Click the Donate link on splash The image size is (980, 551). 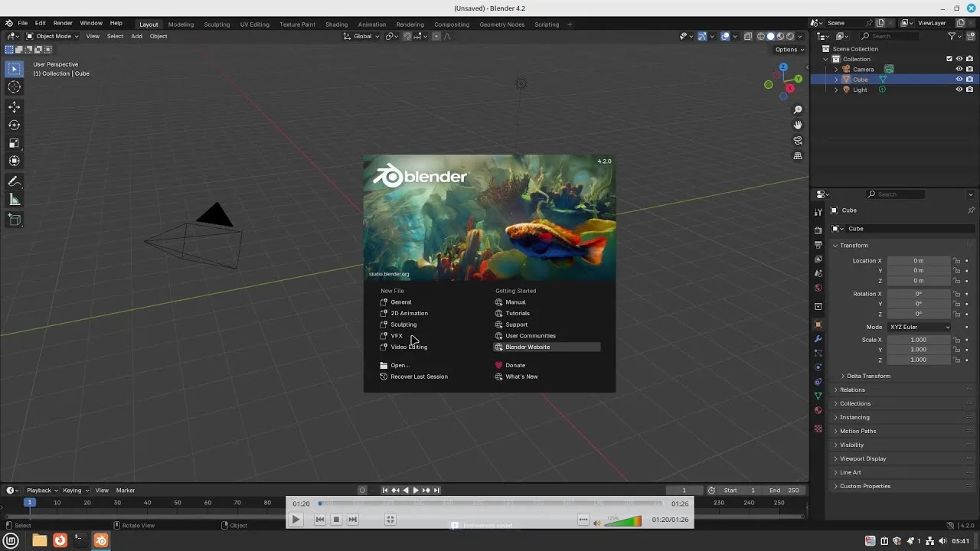coord(514,365)
